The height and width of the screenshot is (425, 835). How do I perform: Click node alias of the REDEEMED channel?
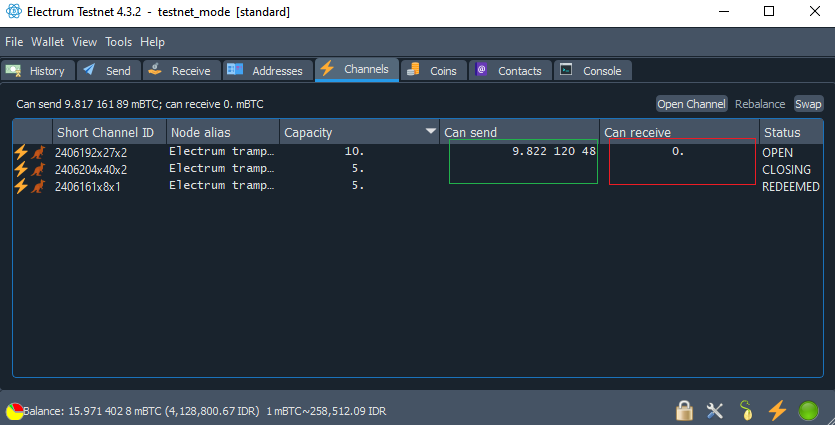pos(222,185)
